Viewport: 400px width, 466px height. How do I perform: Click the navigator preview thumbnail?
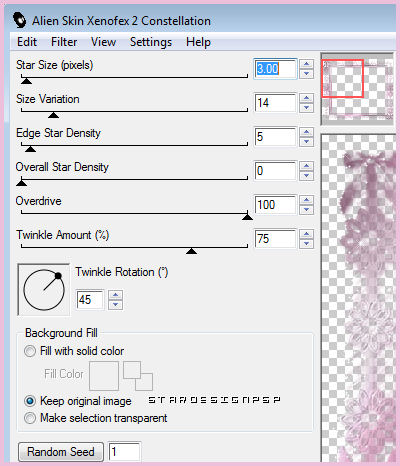coord(357,89)
